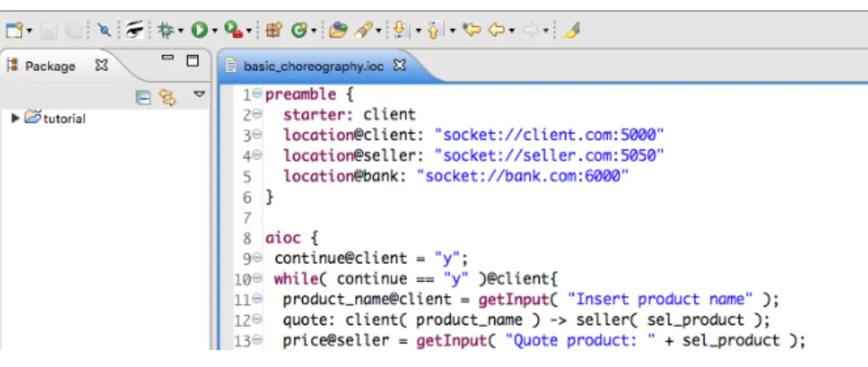Expand the tutorial project tree node

[x=16, y=118]
